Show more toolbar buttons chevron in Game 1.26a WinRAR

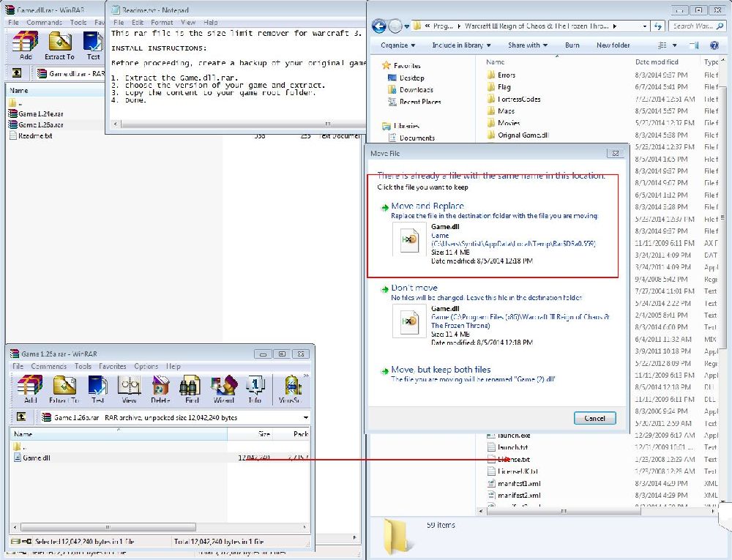[x=306, y=376]
